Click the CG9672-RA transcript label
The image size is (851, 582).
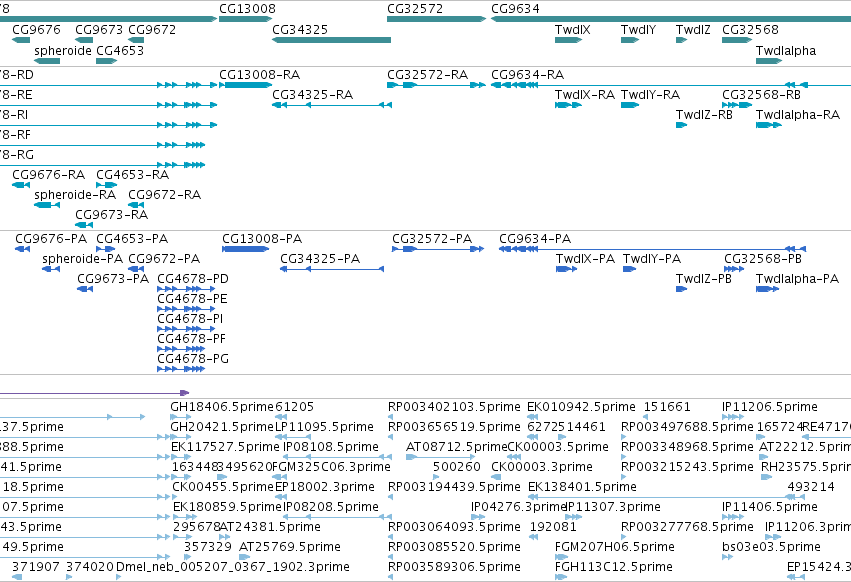(164, 194)
